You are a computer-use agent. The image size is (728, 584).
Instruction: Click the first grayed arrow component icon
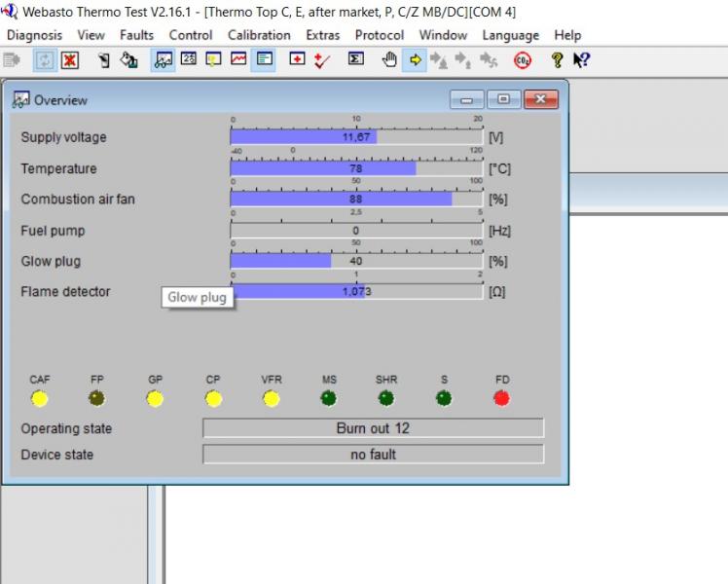pos(439,60)
